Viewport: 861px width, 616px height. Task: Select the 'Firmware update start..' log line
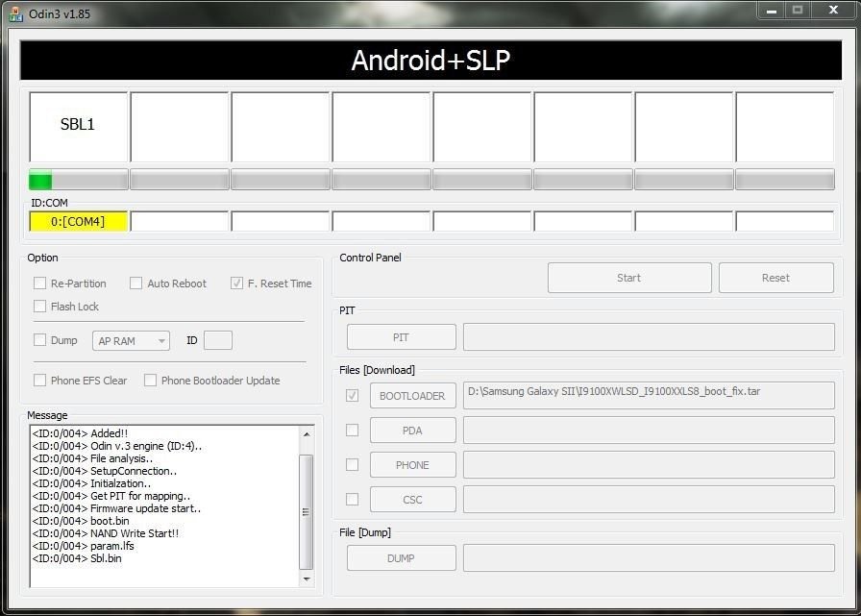(x=116, y=508)
